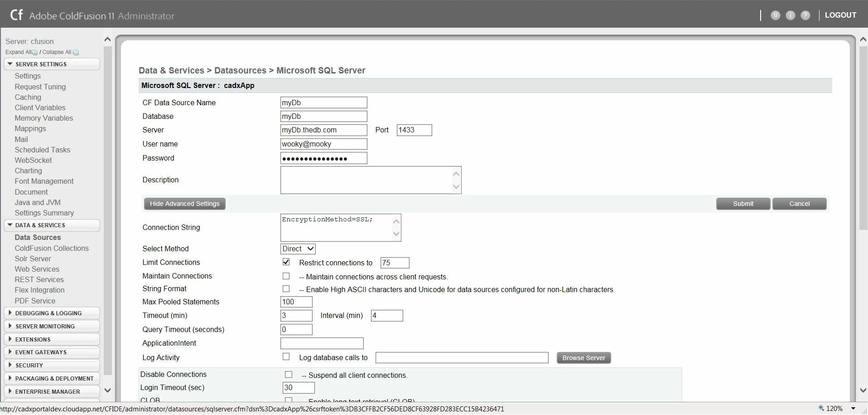Open the Mail settings page
The height and width of the screenshot is (415, 868).
(21, 139)
